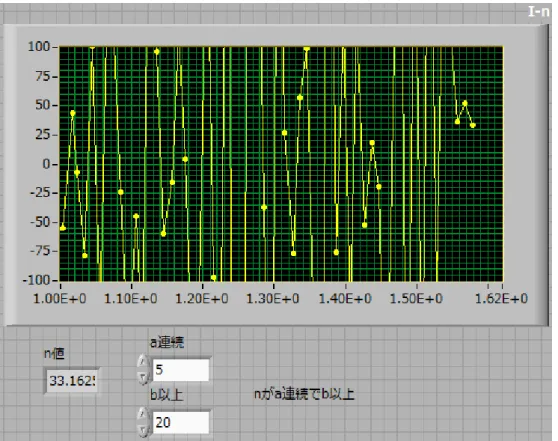The width and height of the screenshot is (558, 441).
Task: Increment the b以上 value with up arrow
Action: click(143, 415)
